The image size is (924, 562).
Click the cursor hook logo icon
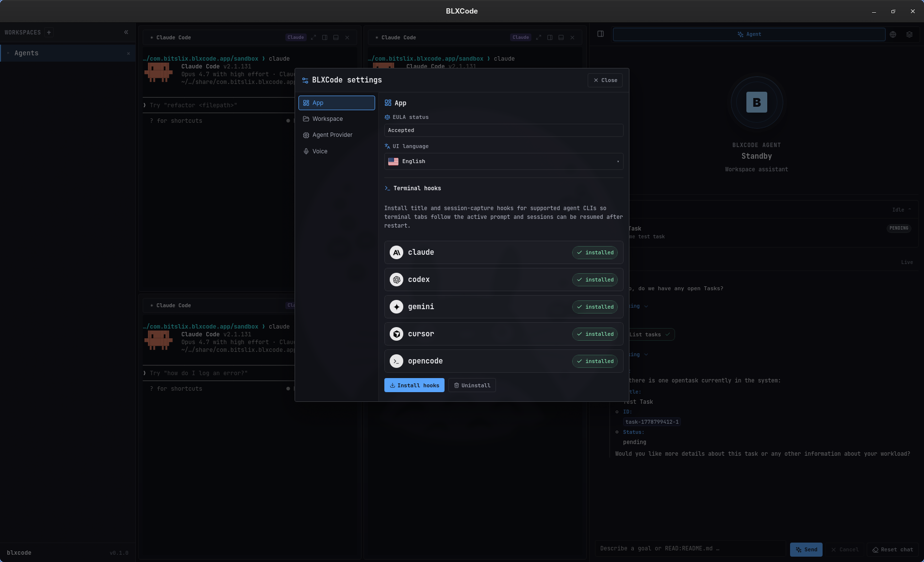396,334
